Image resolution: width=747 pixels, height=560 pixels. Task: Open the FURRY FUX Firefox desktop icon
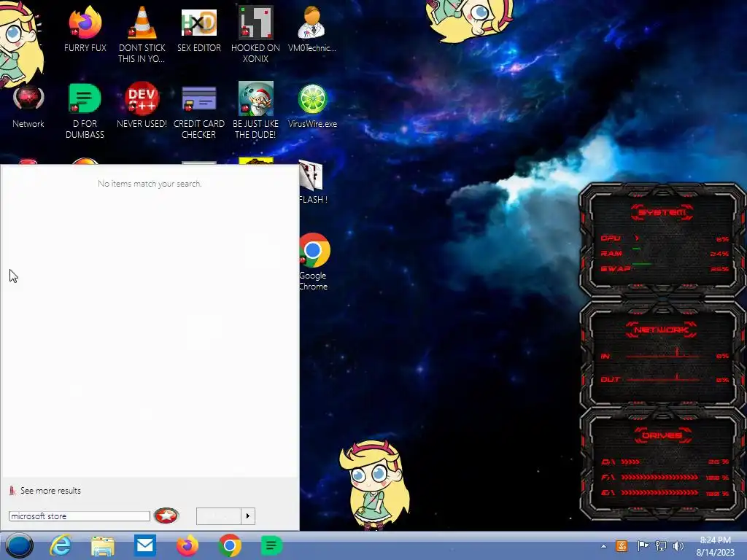click(x=85, y=28)
